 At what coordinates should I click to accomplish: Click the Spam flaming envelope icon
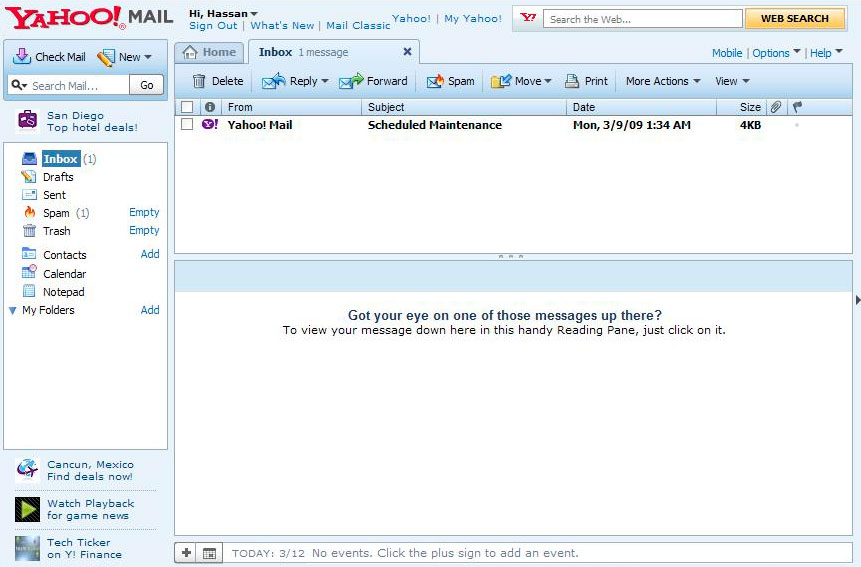point(435,81)
